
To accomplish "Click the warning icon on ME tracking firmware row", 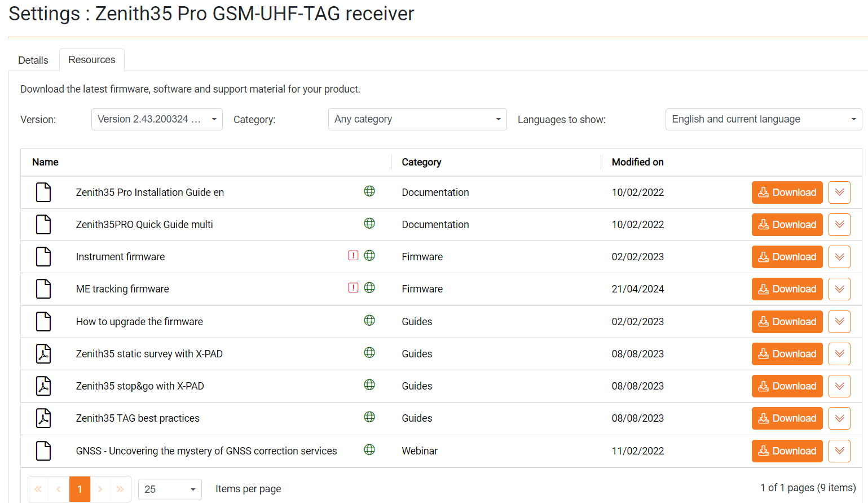I will 353,288.
